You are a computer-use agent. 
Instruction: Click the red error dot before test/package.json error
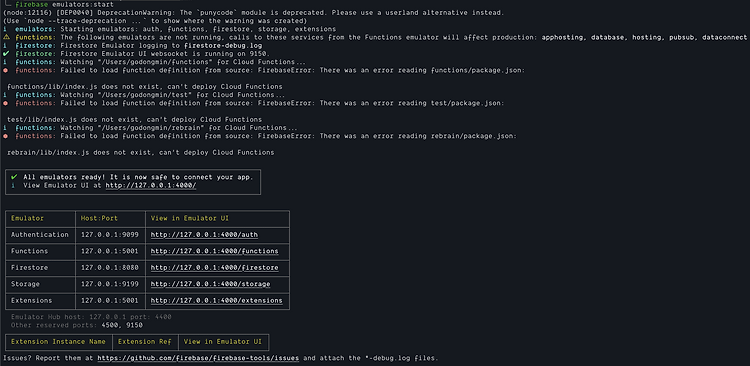click(5, 103)
